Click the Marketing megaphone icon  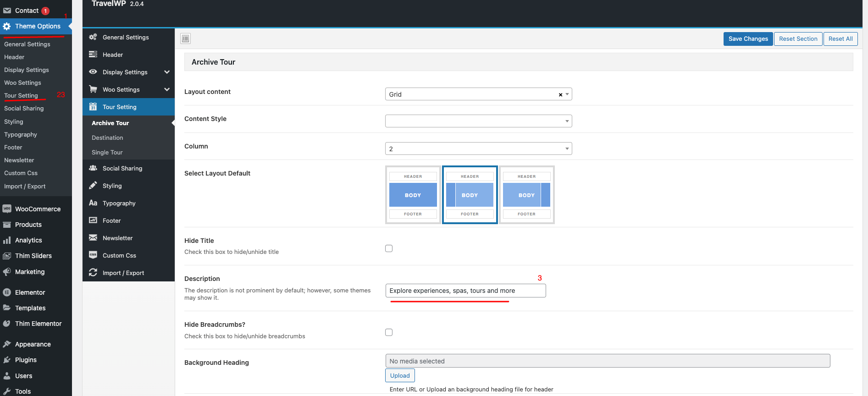point(7,272)
